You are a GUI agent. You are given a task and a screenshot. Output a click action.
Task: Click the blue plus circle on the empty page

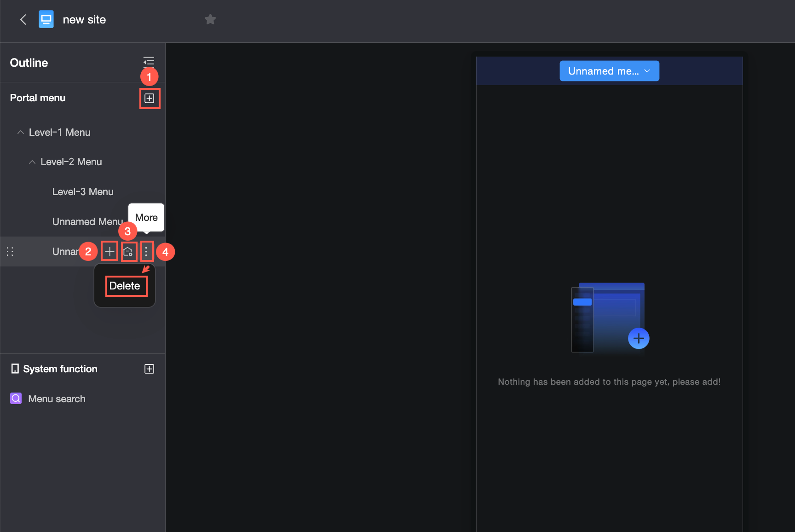(x=639, y=338)
